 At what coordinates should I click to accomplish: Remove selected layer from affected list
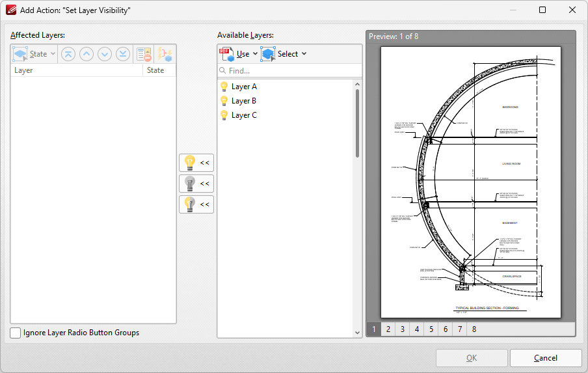(144, 54)
